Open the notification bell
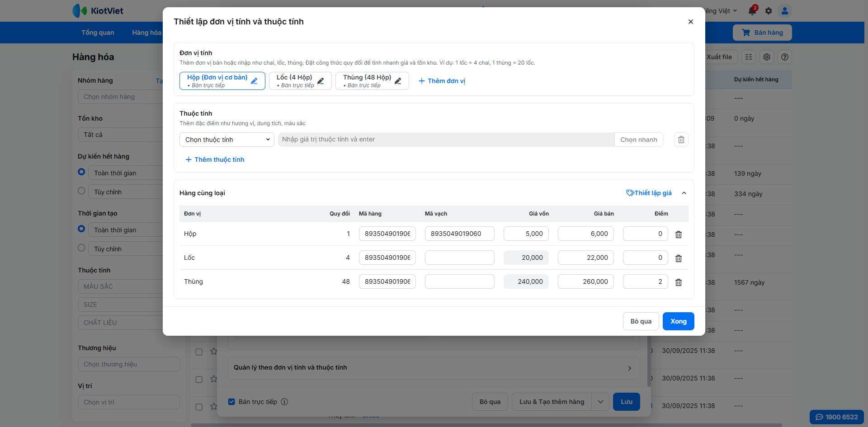This screenshot has width=868, height=427. [752, 11]
